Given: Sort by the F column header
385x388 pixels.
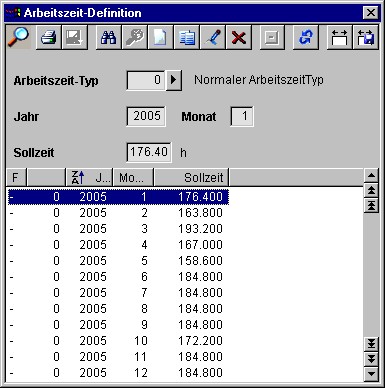Looking at the screenshot, I should tap(16, 177).
